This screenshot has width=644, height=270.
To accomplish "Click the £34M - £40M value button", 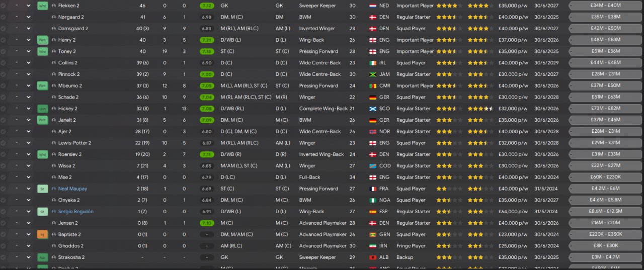I will (x=606, y=6).
